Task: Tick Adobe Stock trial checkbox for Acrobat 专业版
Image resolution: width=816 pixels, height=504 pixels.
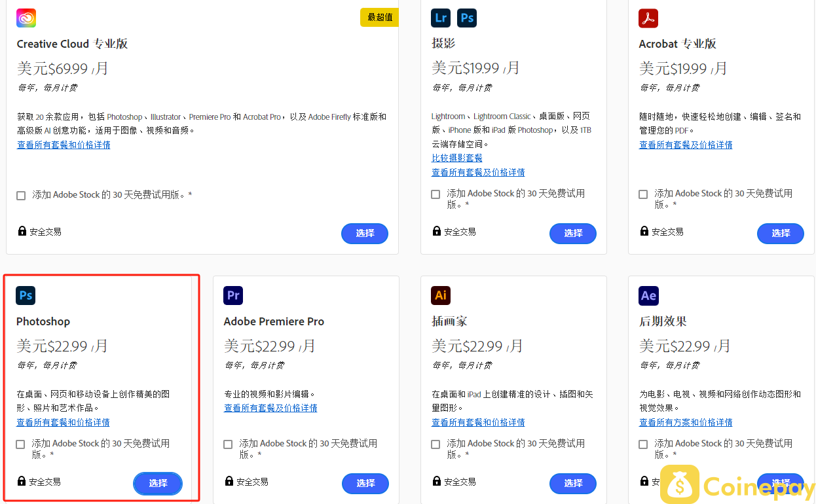Action: [643, 194]
